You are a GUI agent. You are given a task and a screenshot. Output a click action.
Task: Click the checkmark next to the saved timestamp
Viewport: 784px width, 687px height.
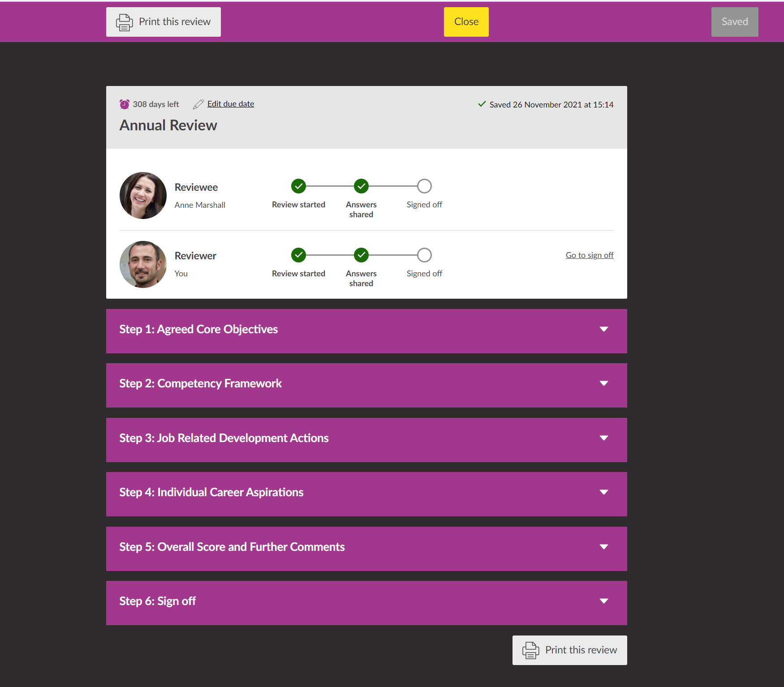(482, 103)
